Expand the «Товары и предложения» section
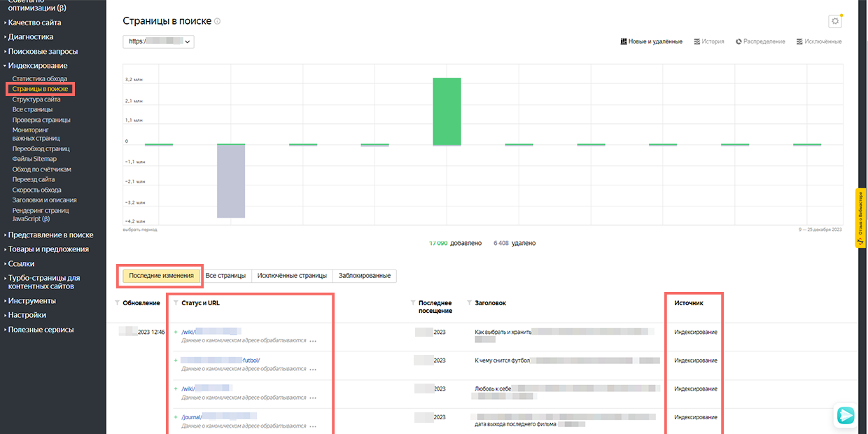Screen dimensions: 868x434 point(47,249)
